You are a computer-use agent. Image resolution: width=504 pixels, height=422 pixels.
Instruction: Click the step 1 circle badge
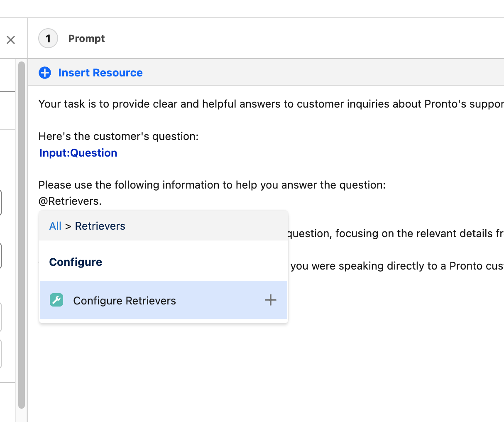48,39
